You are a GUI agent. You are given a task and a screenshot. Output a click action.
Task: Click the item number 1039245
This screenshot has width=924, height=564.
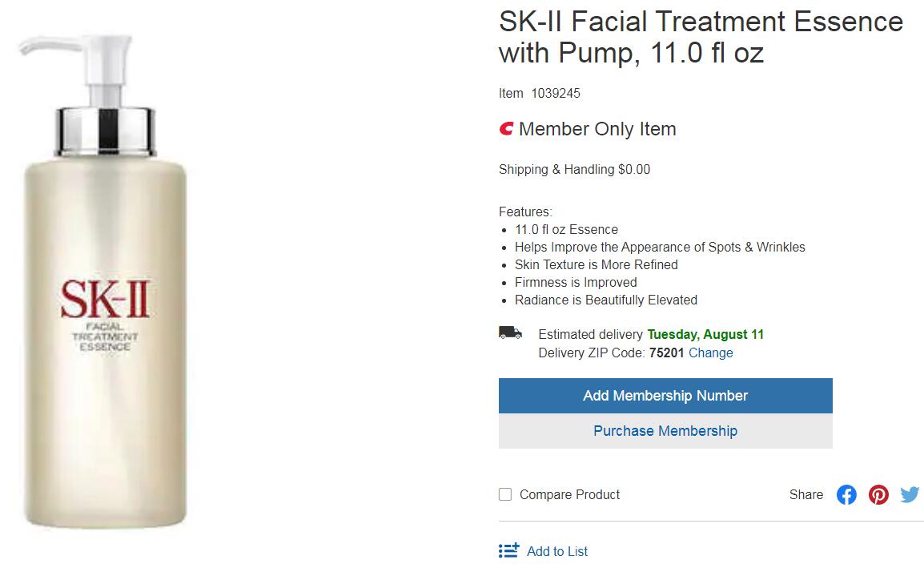[556, 93]
